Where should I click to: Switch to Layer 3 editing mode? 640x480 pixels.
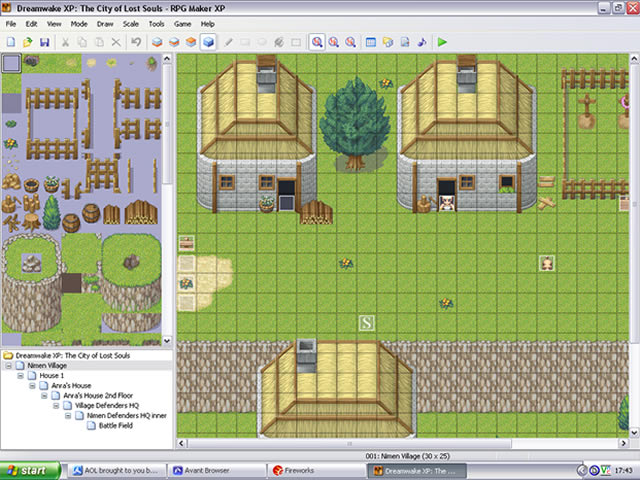(x=191, y=42)
